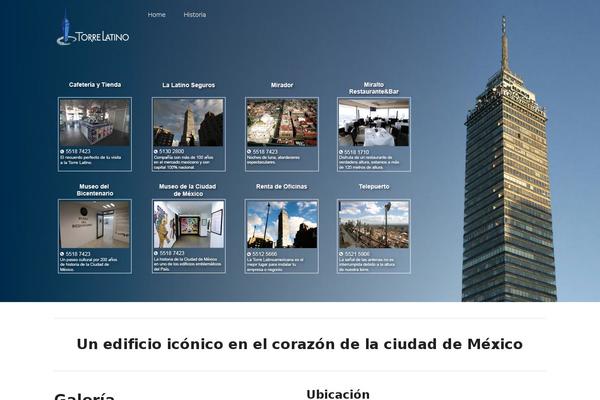Click the phone icon next to 5521 5906

[341, 254]
